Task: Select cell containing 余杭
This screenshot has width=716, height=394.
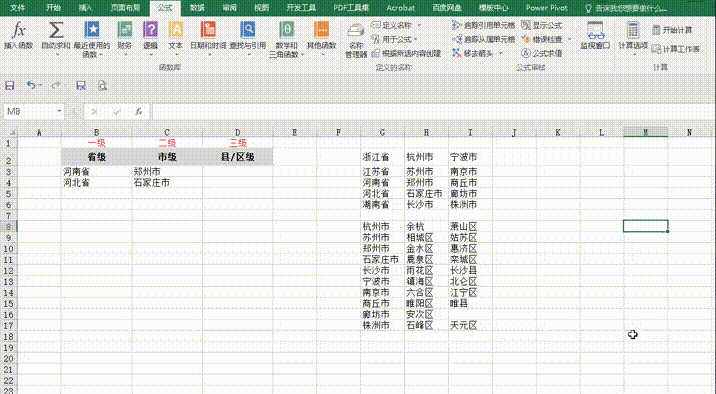Action: [x=426, y=226]
